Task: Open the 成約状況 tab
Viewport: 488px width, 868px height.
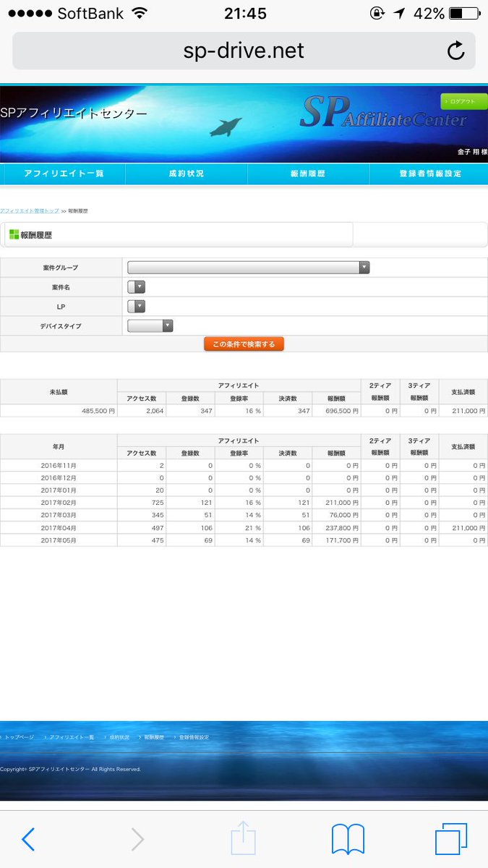Action: coord(187,174)
